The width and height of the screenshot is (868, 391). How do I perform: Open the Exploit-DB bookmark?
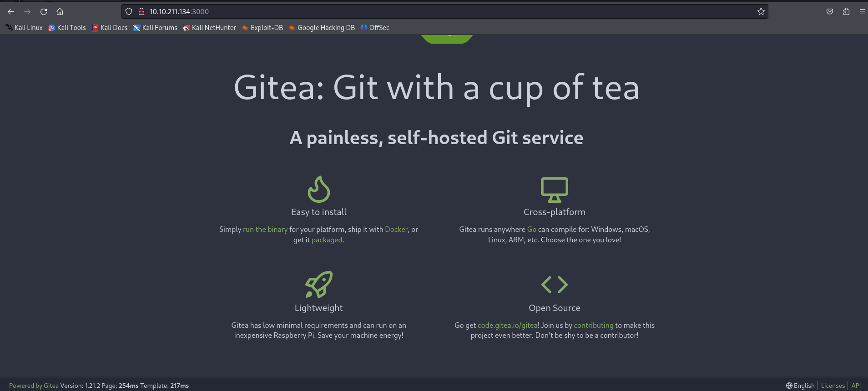(x=262, y=28)
